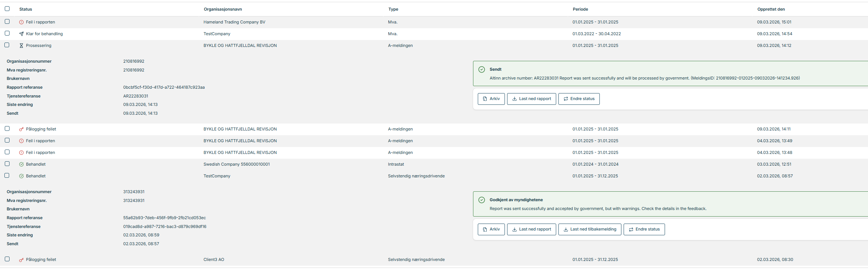Click Last ned rapport under Sendt banner
Viewport: 868px width, 280px height.
click(x=531, y=99)
